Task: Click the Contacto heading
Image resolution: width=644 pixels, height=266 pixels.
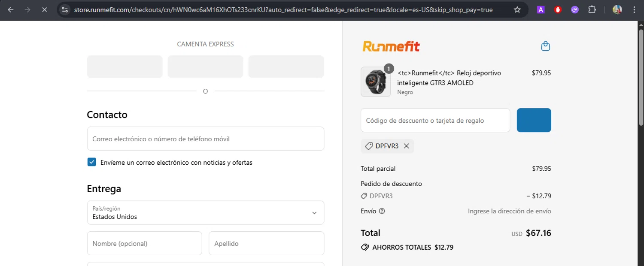Action: 107,115
